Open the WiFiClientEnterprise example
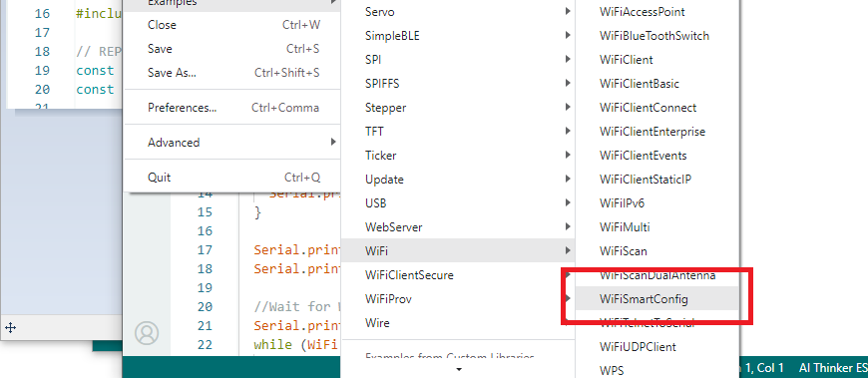Viewport: 868px width, 378px height. tap(657, 132)
